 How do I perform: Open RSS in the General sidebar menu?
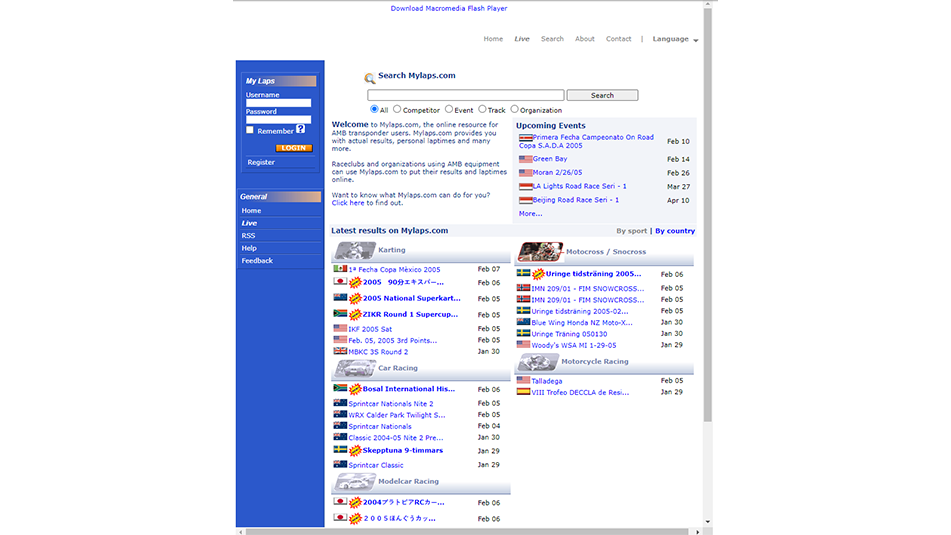coord(248,236)
